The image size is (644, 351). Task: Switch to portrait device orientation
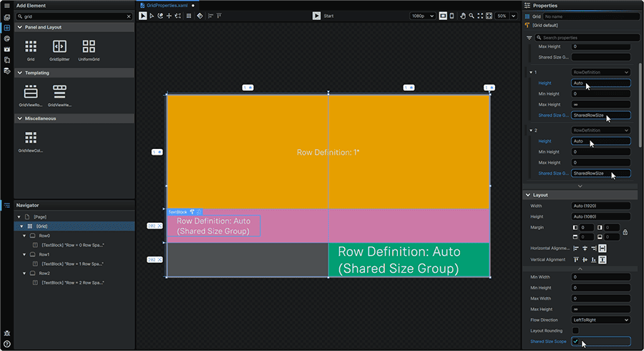coord(452,16)
